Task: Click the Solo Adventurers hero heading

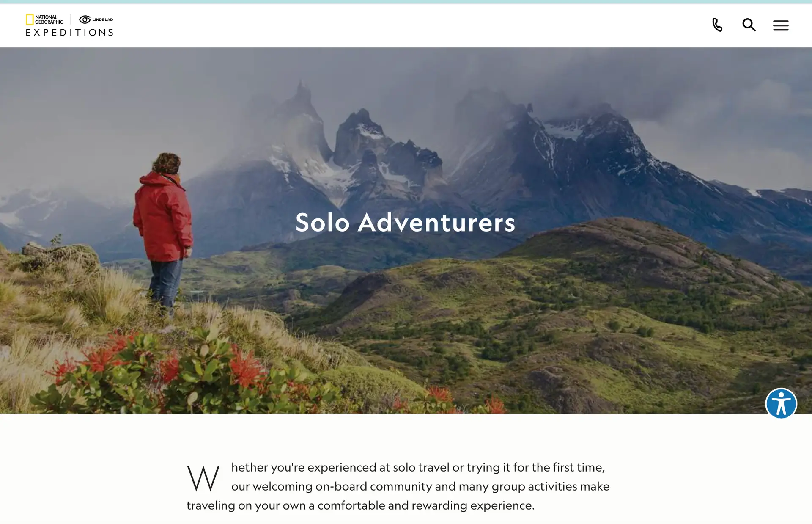Action: pyautogui.click(x=405, y=222)
